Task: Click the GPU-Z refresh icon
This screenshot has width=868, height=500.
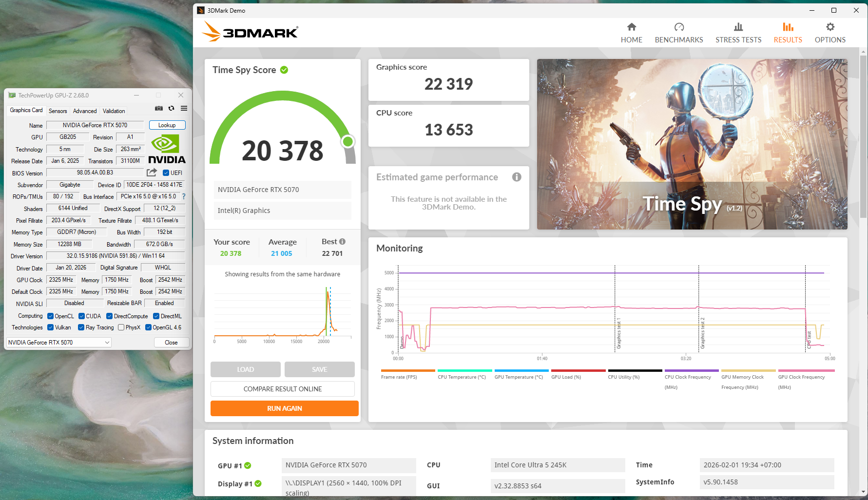Action: point(172,108)
